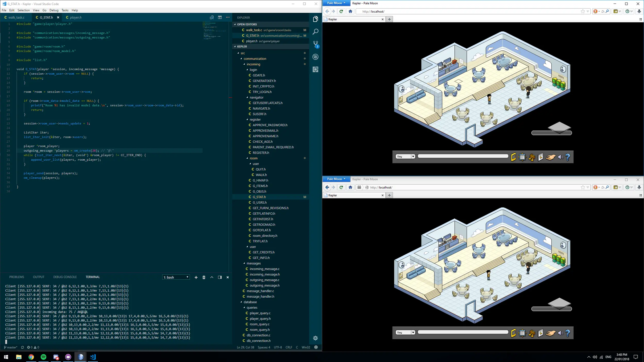Switch to DEBUG CONSOLE panel tab
The image size is (644, 362).
[x=65, y=277]
